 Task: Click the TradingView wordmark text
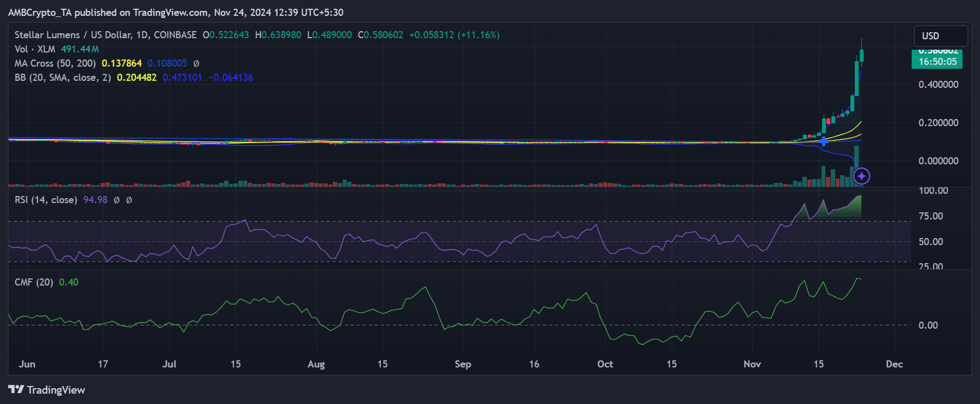click(56, 390)
